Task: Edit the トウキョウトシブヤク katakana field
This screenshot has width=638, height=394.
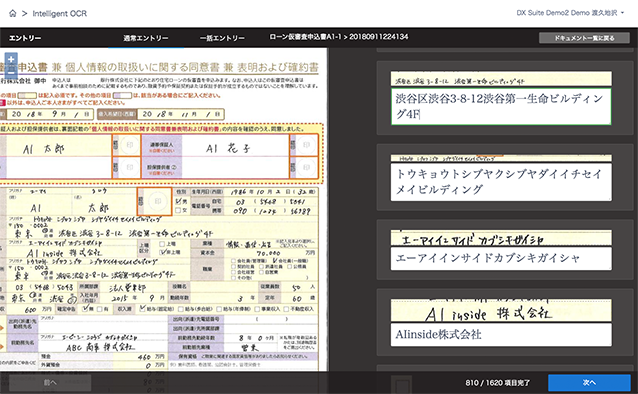Action: (x=501, y=182)
